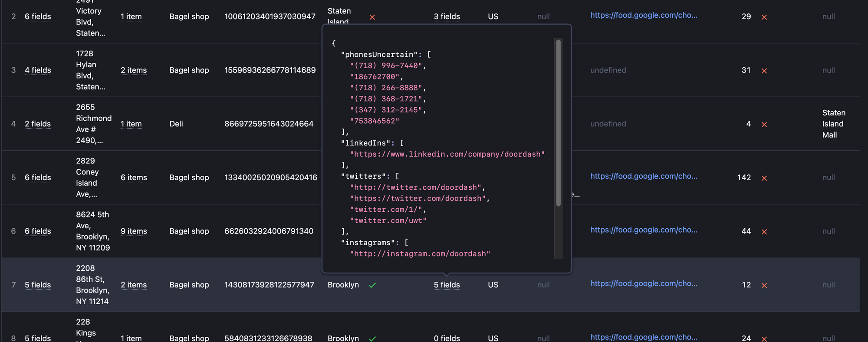Click address '2208 86th St, Brooklyn, NY 11214'

point(92,285)
